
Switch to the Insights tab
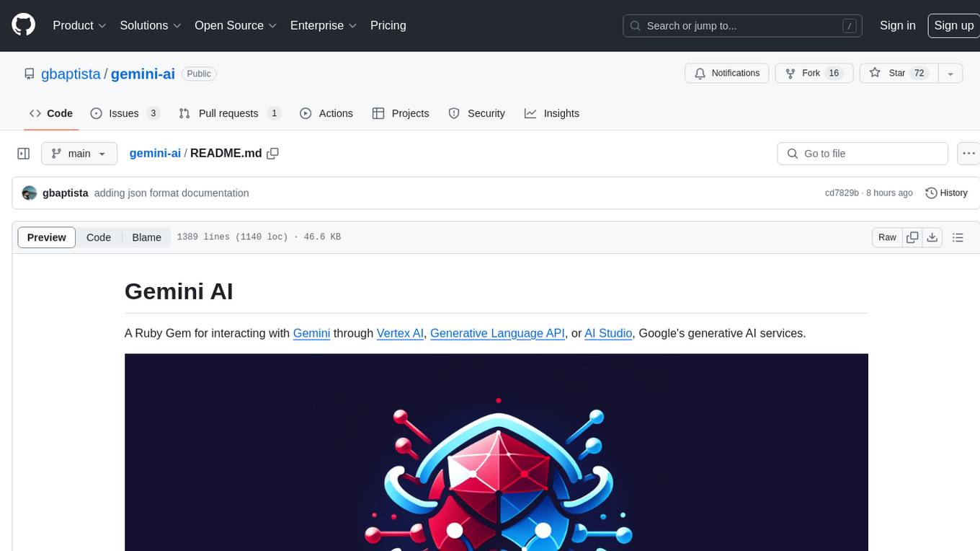coord(552,113)
